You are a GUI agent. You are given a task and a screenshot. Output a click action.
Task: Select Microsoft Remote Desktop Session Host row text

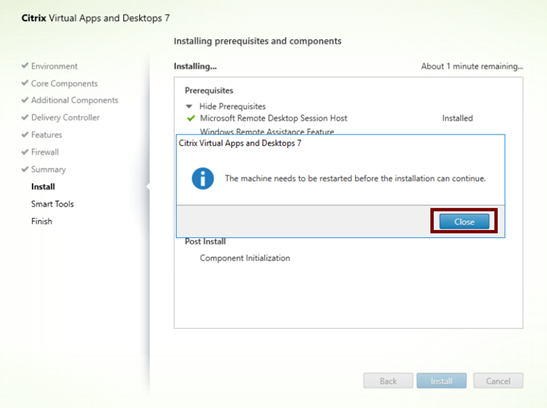[x=273, y=118]
